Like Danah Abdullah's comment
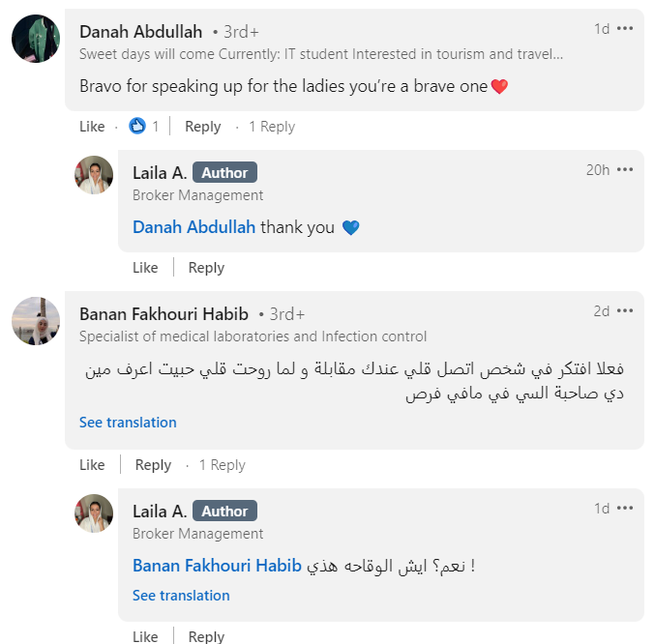655x644 pixels. (92, 127)
